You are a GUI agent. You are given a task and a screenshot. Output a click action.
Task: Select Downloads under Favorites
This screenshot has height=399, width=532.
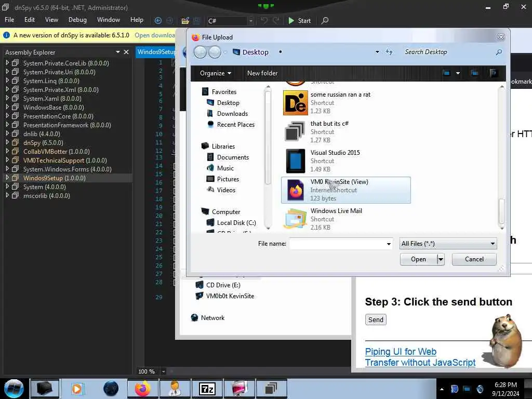click(232, 113)
